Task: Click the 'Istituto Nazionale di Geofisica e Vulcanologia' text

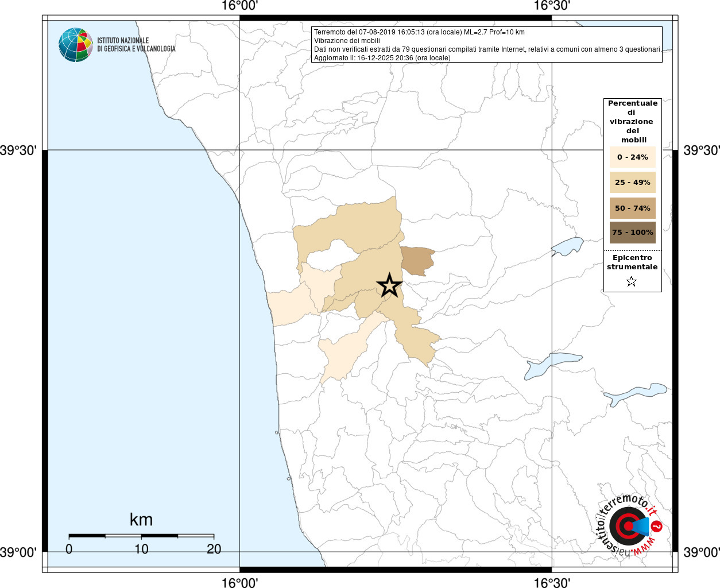Action: tap(136, 45)
